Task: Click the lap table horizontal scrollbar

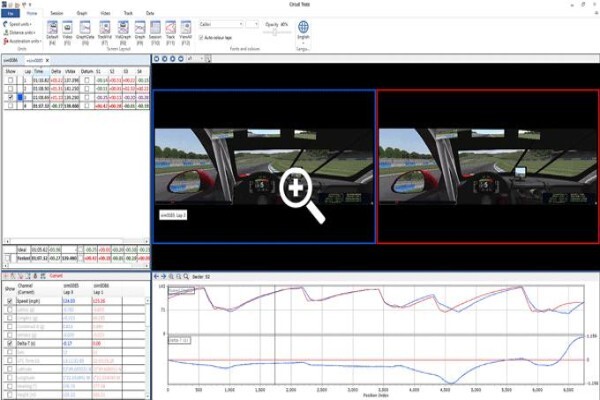Action: point(76,242)
